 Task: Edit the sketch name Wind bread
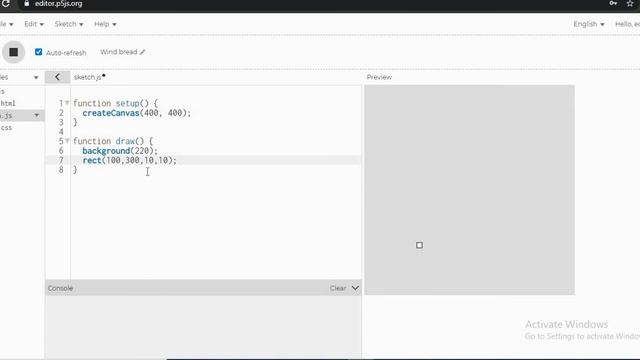(x=122, y=52)
